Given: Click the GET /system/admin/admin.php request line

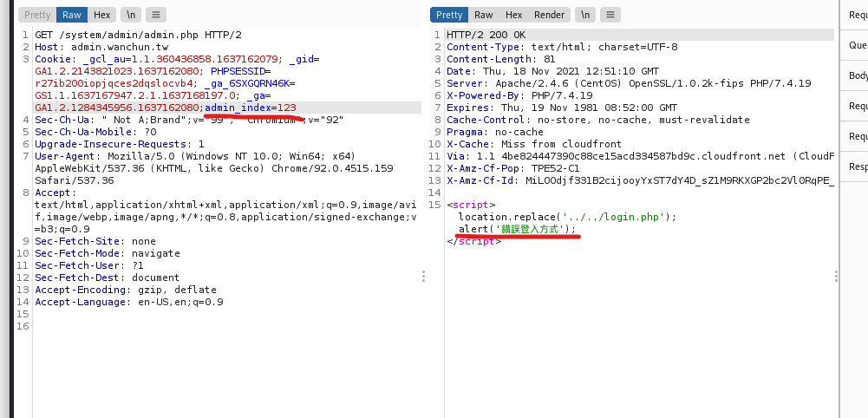Looking at the screenshot, I should click(x=139, y=35).
